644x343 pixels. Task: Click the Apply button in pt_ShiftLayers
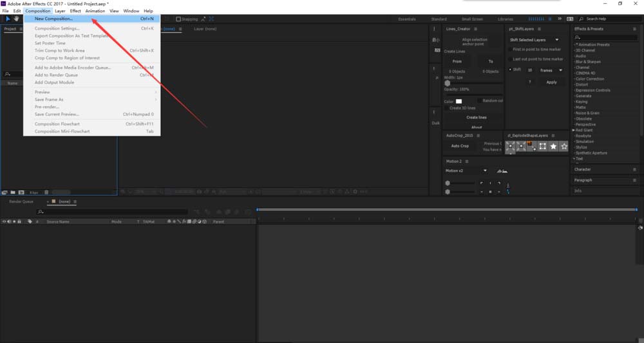click(551, 82)
